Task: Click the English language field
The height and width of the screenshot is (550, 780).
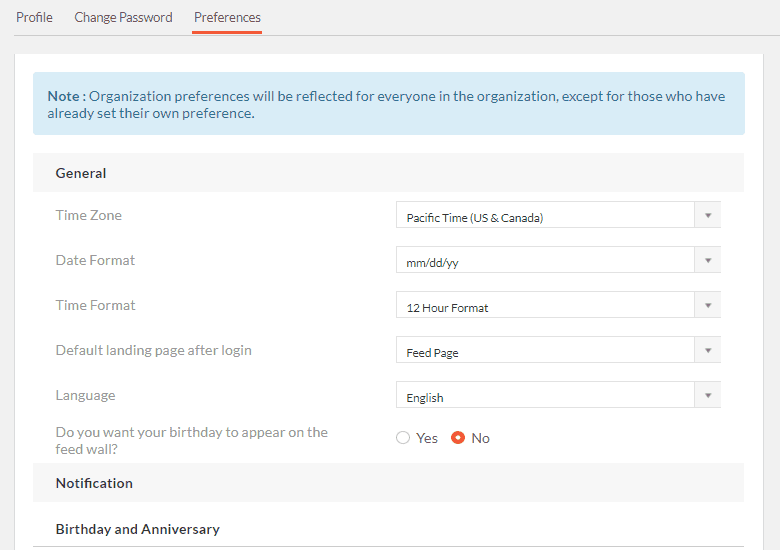Action: tap(545, 395)
